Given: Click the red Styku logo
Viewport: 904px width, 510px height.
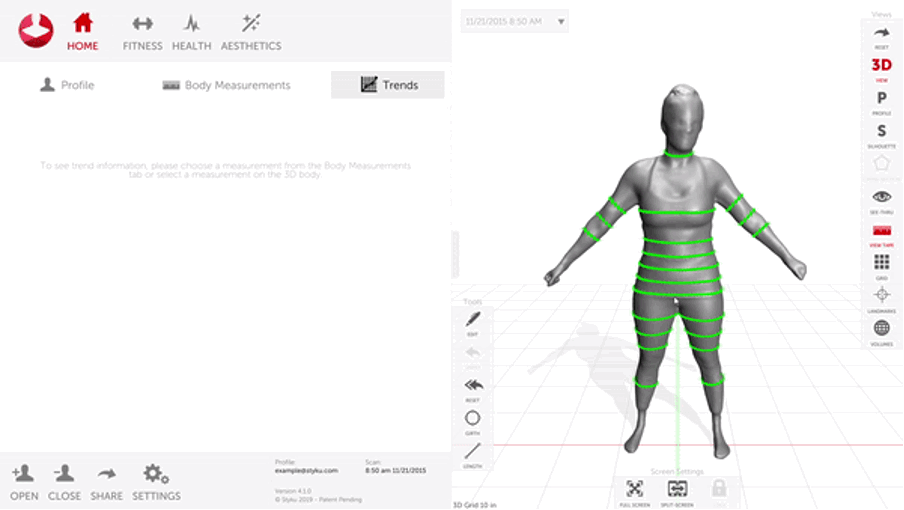Looking at the screenshot, I should 36,30.
